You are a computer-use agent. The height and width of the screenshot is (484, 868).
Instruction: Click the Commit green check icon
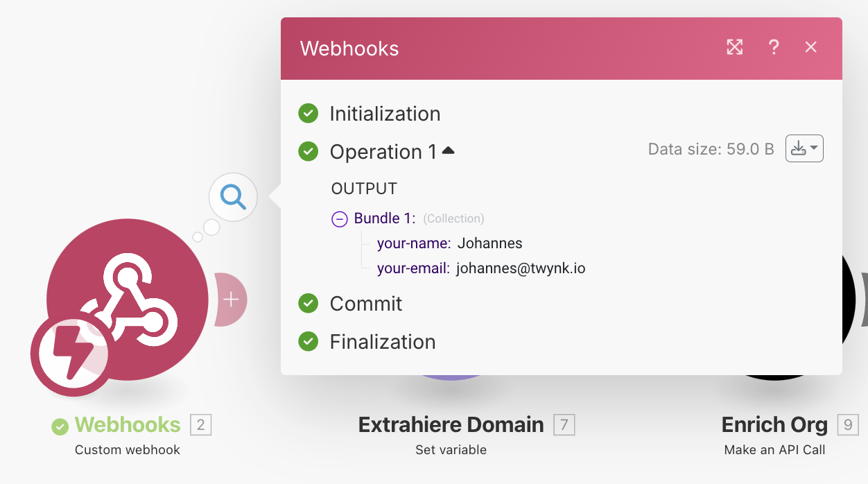pos(308,303)
